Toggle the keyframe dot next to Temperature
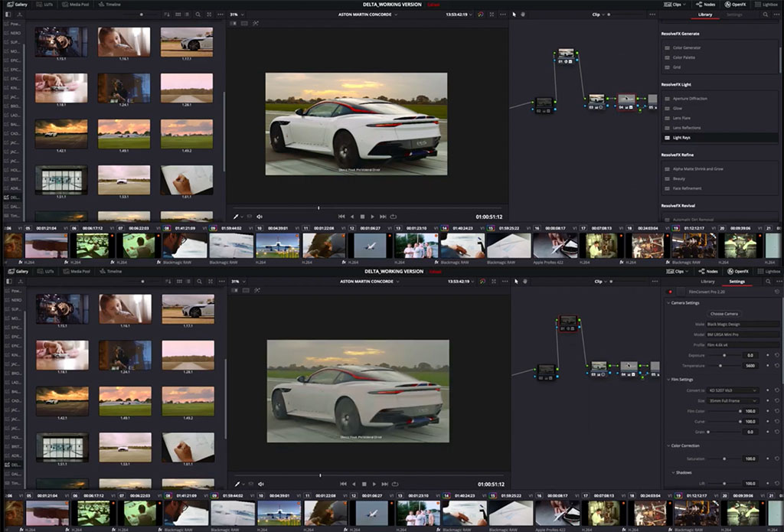Image resolution: width=784 pixels, height=532 pixels. (x=768, y=366)
